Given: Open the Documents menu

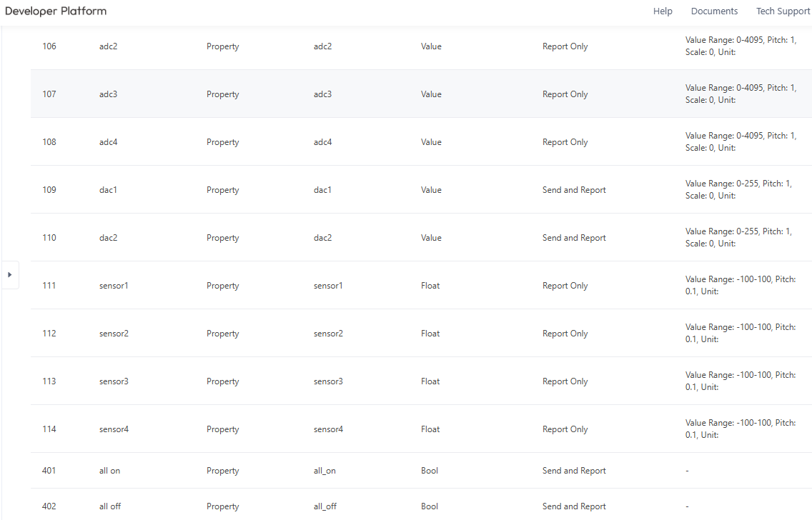Looking at the screenshot, I should click(714, 11).
